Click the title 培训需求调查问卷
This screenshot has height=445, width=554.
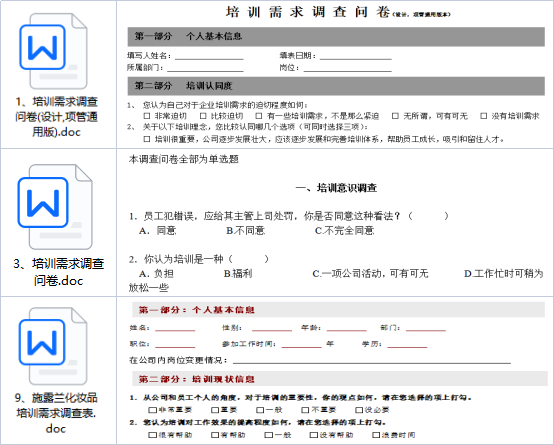click(x=307, y=12)
